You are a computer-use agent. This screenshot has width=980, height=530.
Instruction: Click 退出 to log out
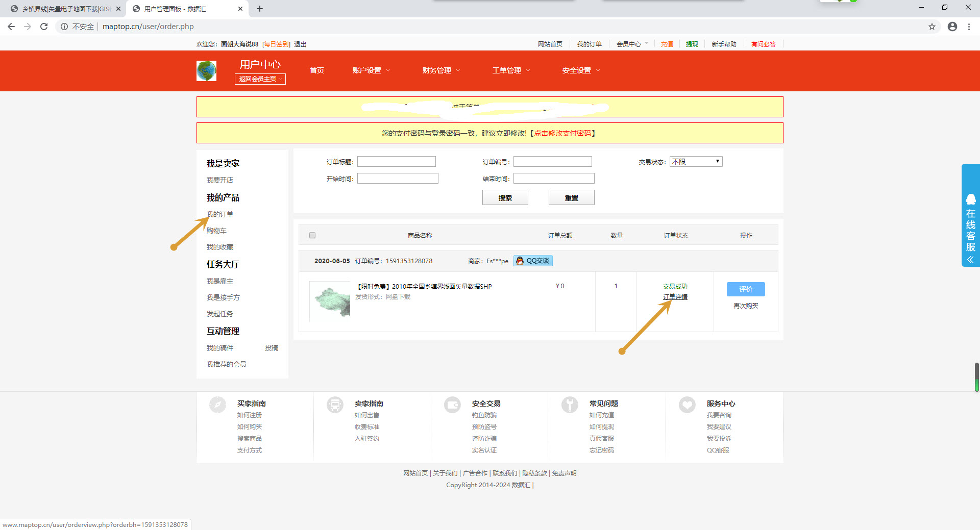(x=300, y=44)
